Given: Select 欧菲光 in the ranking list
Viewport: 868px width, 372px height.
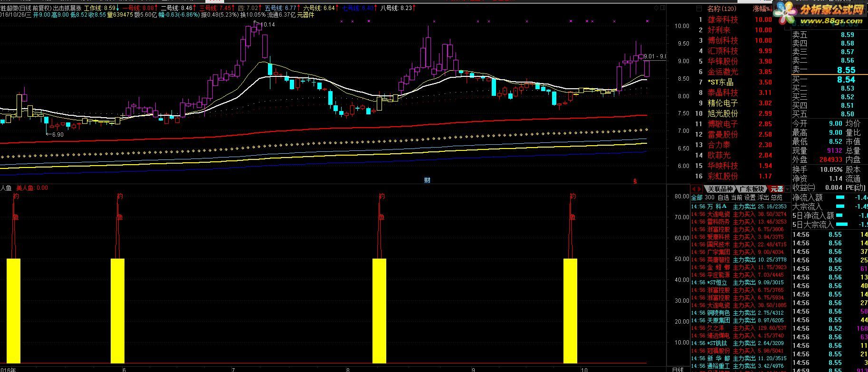Looking at the screenshot, I should pyautogui.click(x=719, y=155).
